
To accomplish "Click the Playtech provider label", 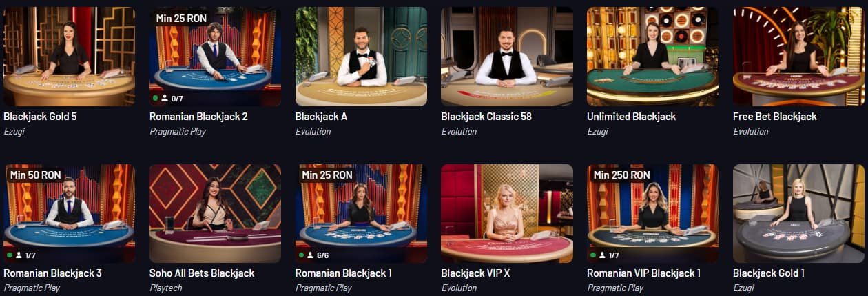I will pyautogui.click(x=166, y=288).
